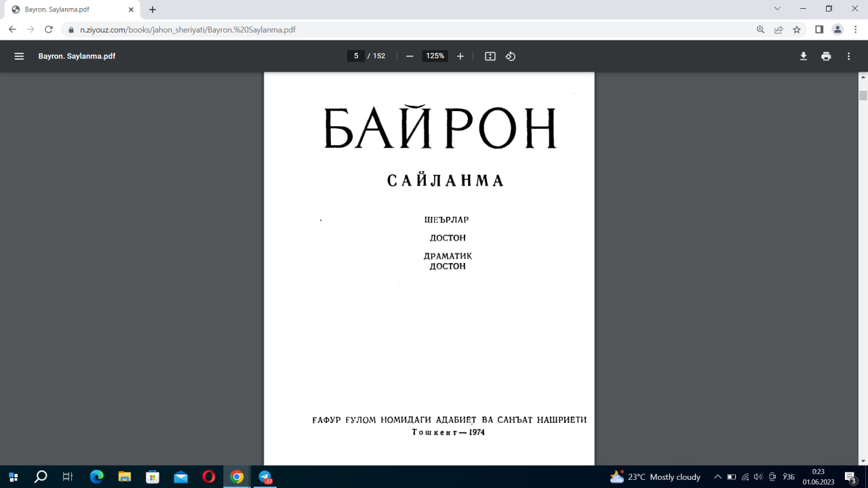Print the Bayron Saylanma document
This screenshot has height=488, width=868.
[826, 56]
